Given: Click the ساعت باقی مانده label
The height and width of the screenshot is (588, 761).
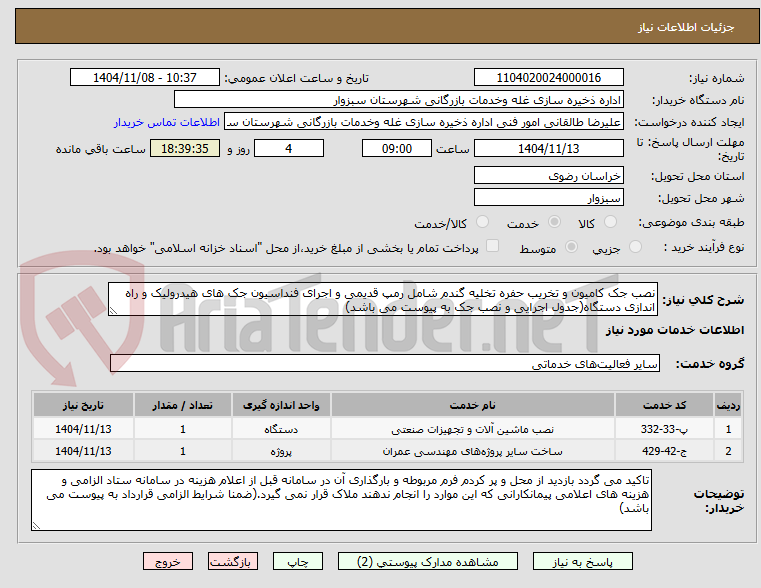Looking at the screenshot, I should pos(100,149).
